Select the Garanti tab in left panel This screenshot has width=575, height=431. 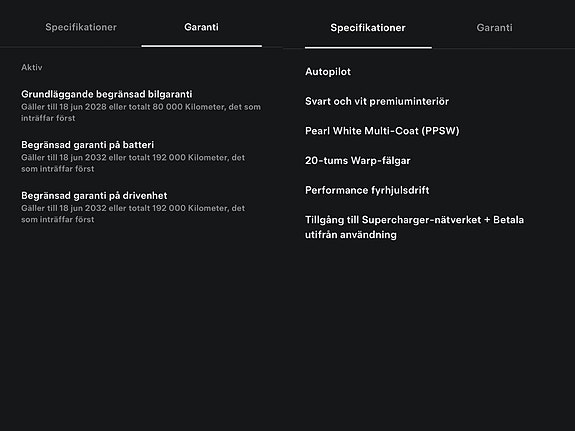point(201,27)
